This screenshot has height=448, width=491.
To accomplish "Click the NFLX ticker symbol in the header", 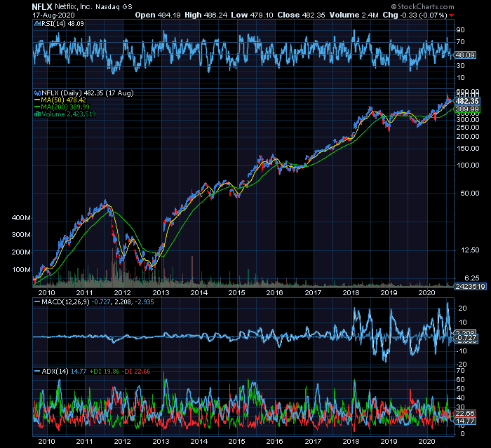I will coord(42,6).
